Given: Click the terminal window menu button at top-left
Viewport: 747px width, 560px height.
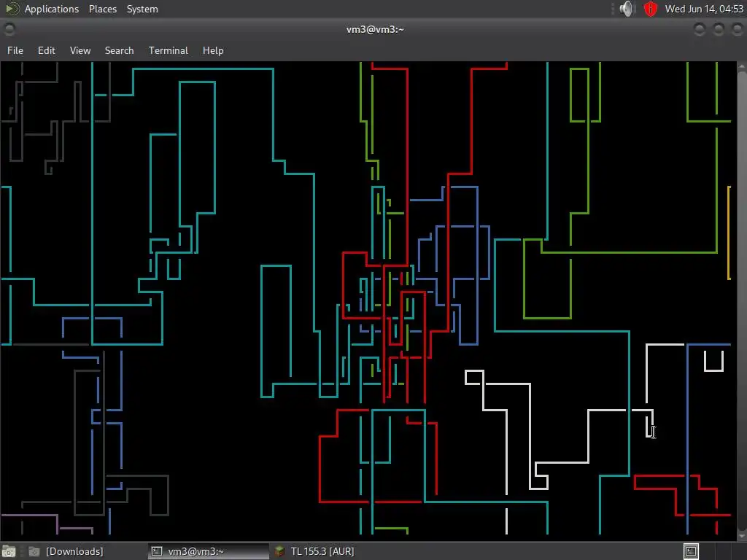Looking at the screenshot, I should click(9, 29).
